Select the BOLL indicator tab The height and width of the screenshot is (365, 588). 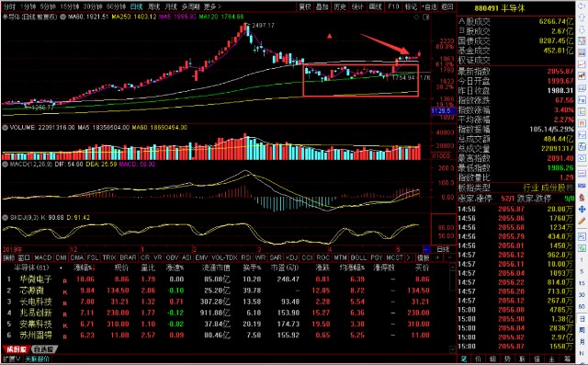coord(358,257)
